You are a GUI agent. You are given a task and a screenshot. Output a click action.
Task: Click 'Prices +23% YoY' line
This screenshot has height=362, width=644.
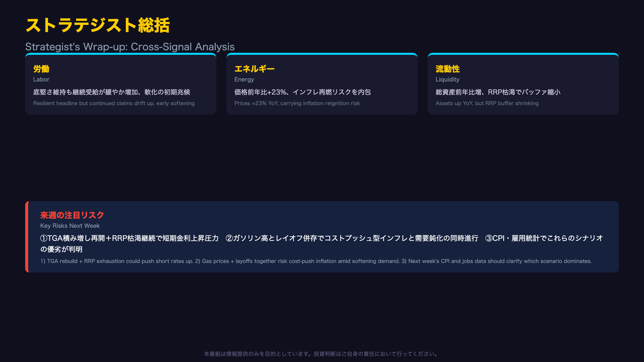coord(297,103)
